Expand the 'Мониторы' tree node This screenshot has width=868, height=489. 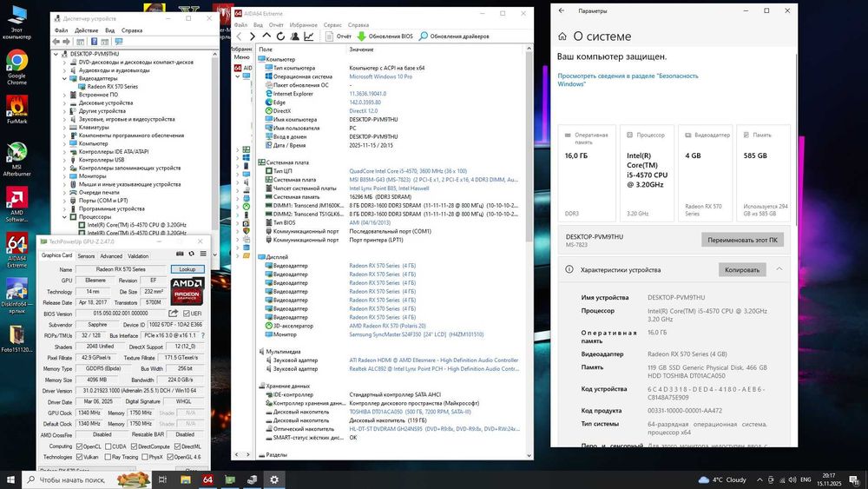point(64,176)
